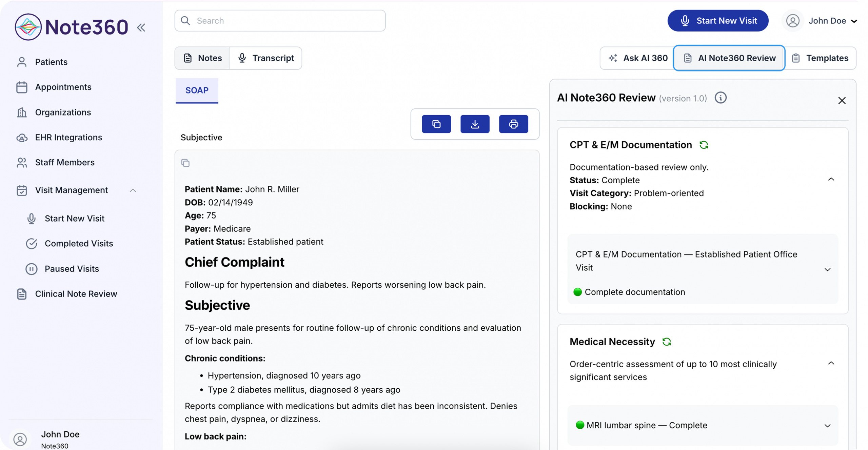868x450 pixels.
Task: Copy the note using the copy icon
Action: coord(436,124)
